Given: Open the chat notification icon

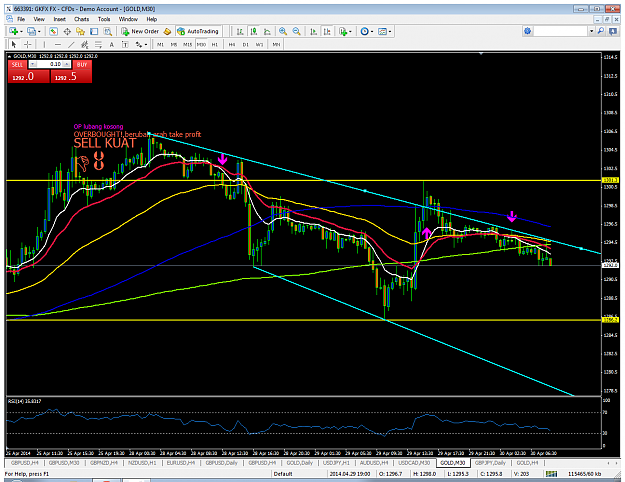Looking at the screenshot, I should click(x=613, y=31).
